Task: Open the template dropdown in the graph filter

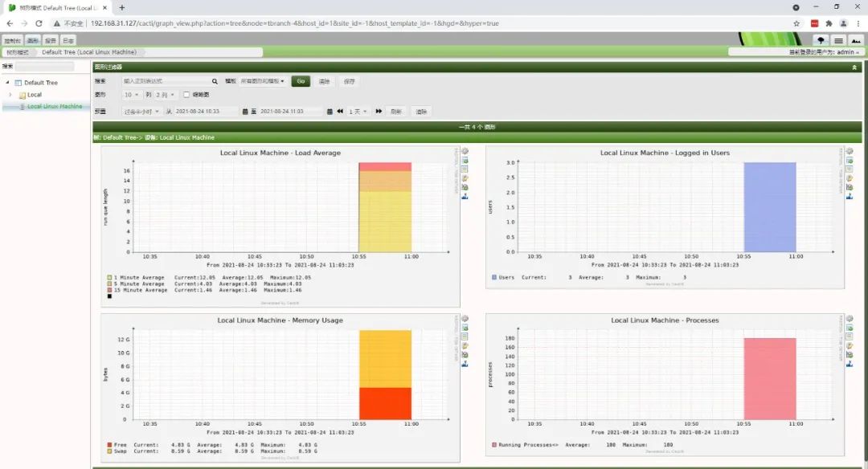Action: coord(262,81)
